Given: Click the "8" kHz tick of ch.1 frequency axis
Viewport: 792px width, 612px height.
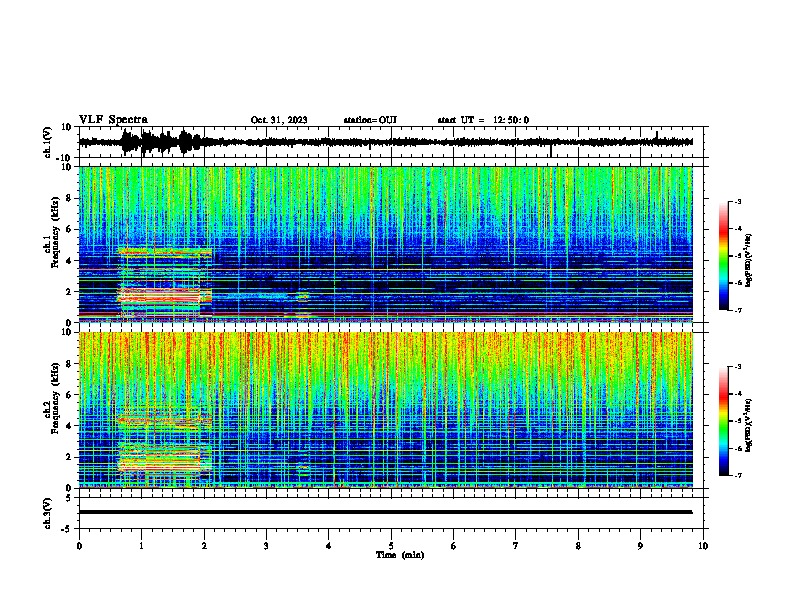Looking at the screenshot, I should (69, 198).
